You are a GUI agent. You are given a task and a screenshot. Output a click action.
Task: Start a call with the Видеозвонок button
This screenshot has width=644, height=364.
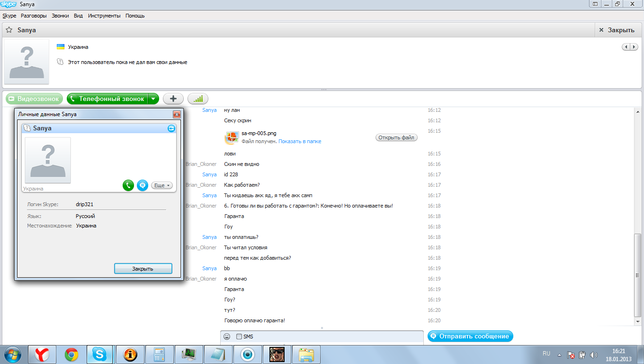[35, 99]
